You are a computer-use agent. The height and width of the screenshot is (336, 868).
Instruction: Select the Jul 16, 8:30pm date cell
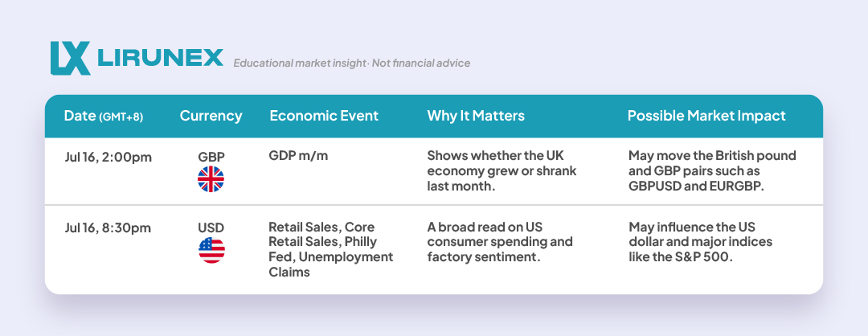click(x=108, y=228)
